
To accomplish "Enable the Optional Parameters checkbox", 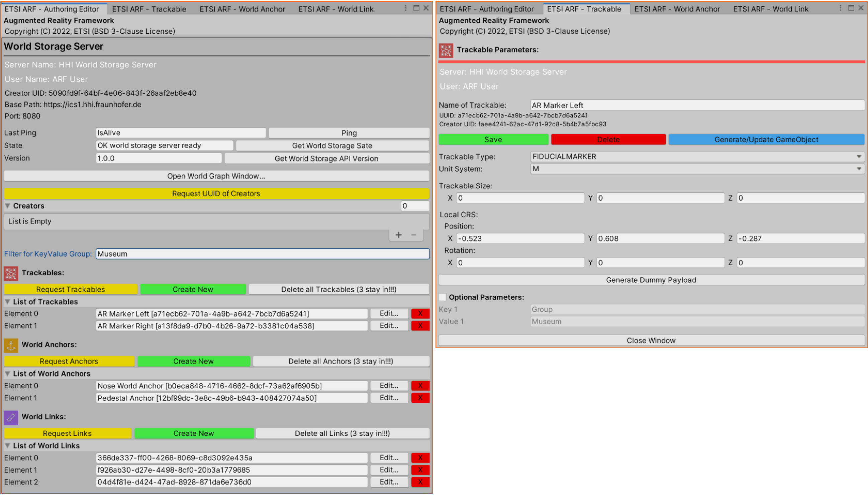I will click(443, 297).
